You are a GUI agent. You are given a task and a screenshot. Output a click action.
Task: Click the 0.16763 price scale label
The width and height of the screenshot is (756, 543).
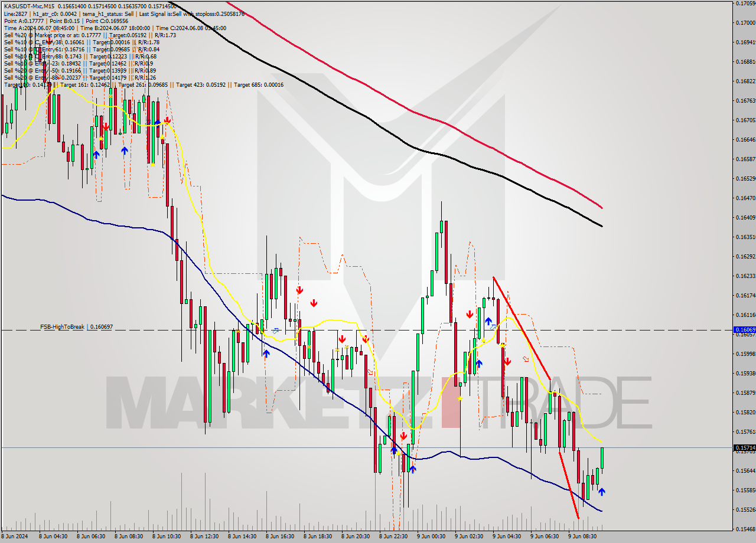pyautogui.click(x=745, y=100)
